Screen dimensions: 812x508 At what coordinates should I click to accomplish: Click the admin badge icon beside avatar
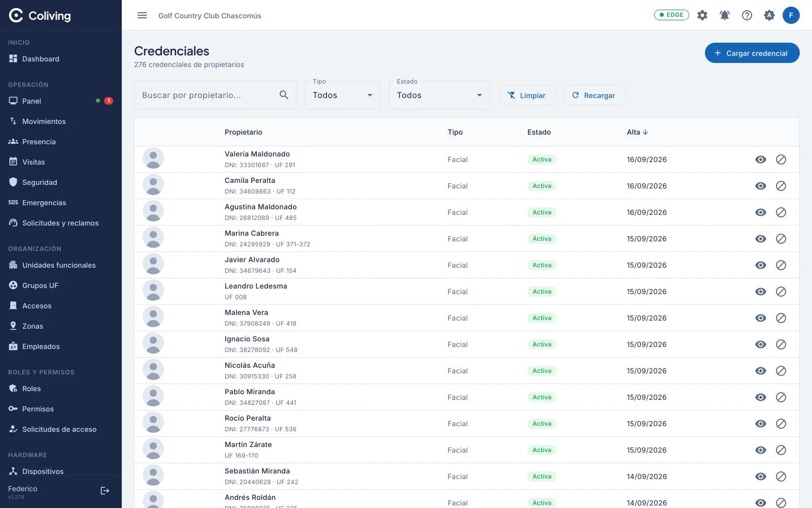769,15
